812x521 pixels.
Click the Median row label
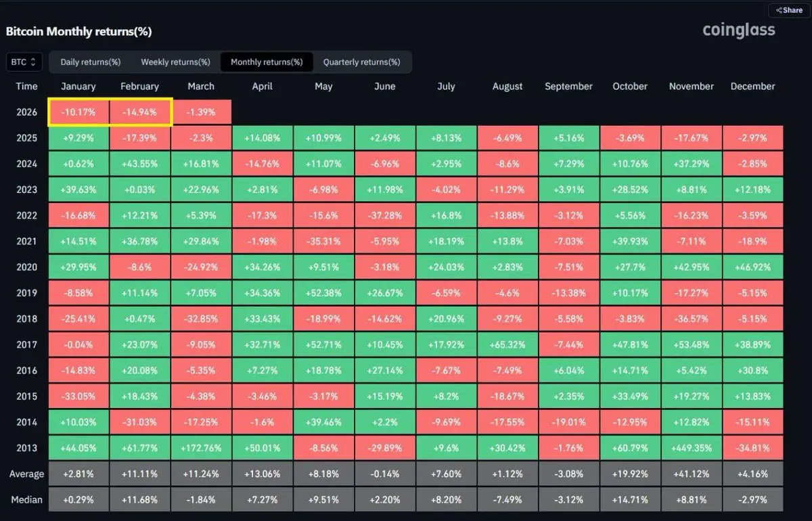click(27, 500)
